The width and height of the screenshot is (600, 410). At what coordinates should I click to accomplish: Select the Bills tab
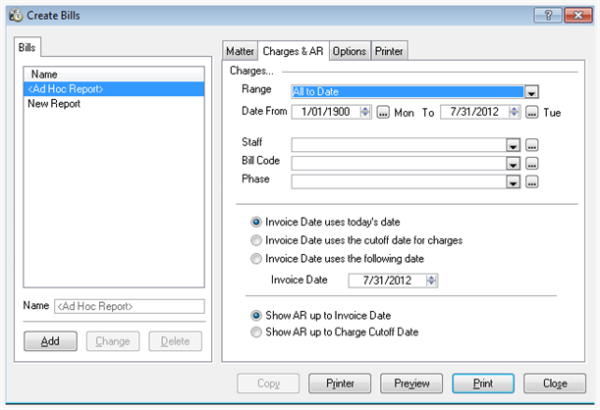[x=27, y=47]
